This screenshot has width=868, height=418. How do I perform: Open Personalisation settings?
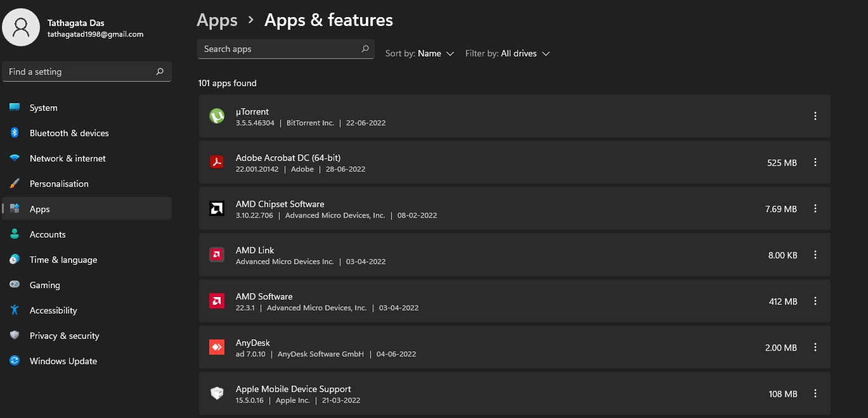coord(87,184)
